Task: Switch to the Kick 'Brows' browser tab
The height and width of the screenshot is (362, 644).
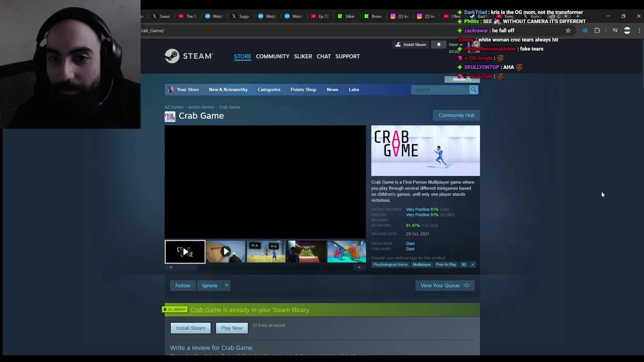Action: pyautogui.click(x=373, y=16)
